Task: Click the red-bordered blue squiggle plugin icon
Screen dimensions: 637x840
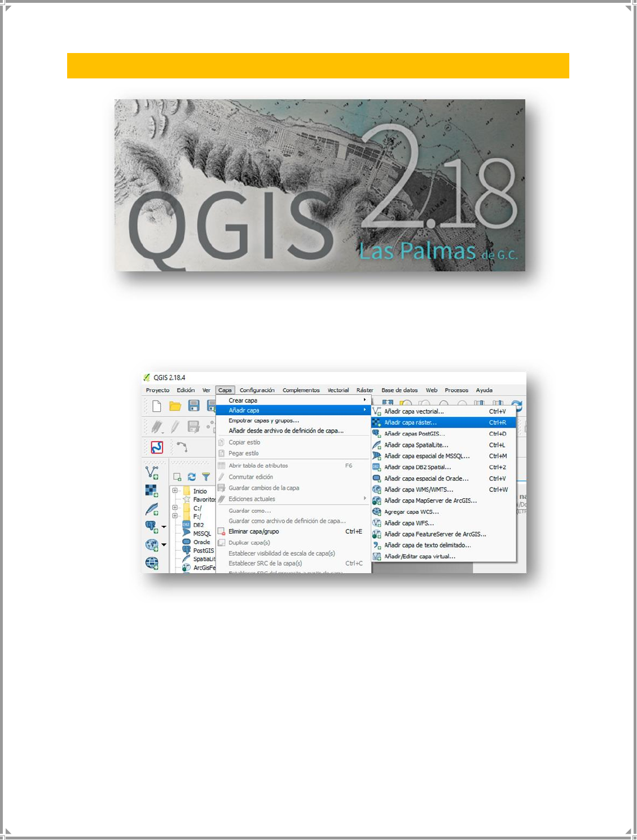Action: [157, 447]
